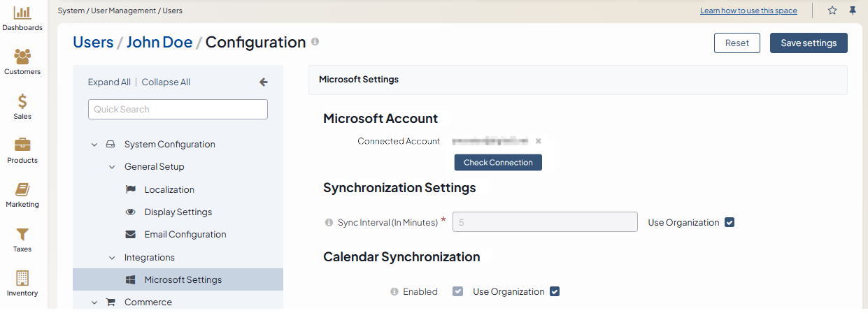Collapse the System Configuration tree node
Image resolution: width=868 pixels, height=336 pixels.
pos(94,145)
